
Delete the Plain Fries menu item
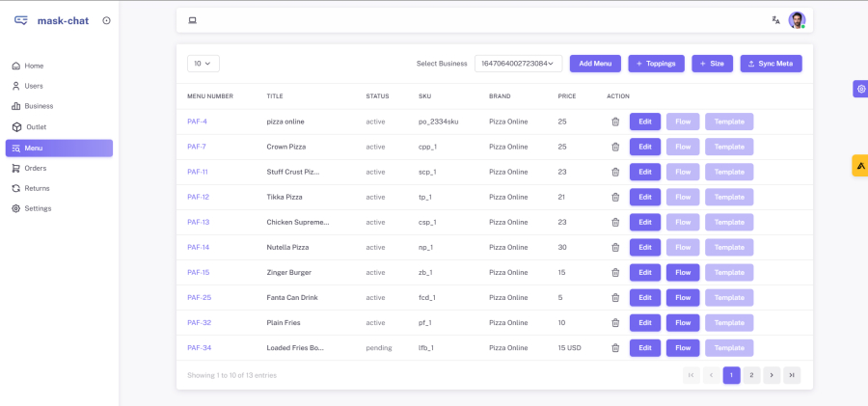pyautogui.click(x=615, y=322)
